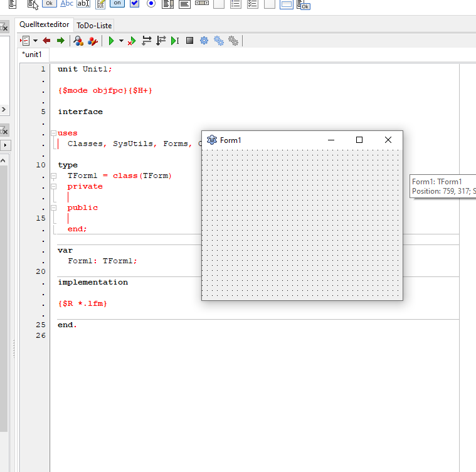476x472 pixels.
Task: Open the ToDo-Liste tab
Action: (94, 26)
